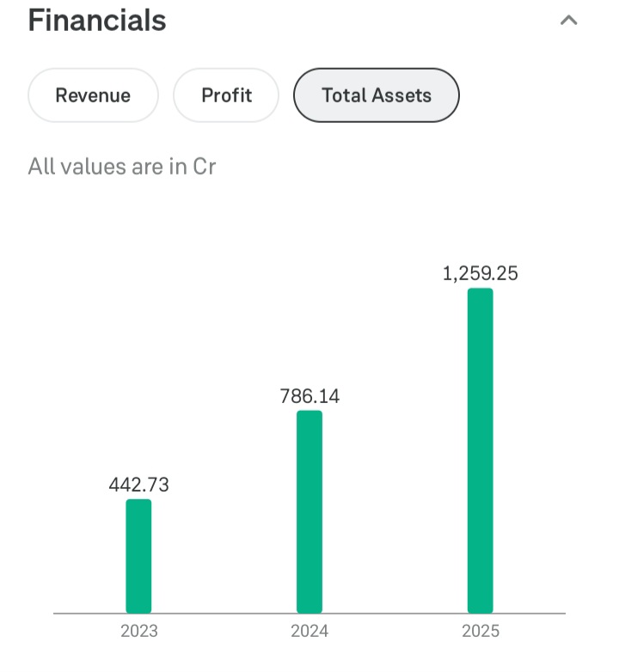Tap the word 'Cr' in the units note
This screenshot has height=672, width=619.
click(x=205, y=166)
